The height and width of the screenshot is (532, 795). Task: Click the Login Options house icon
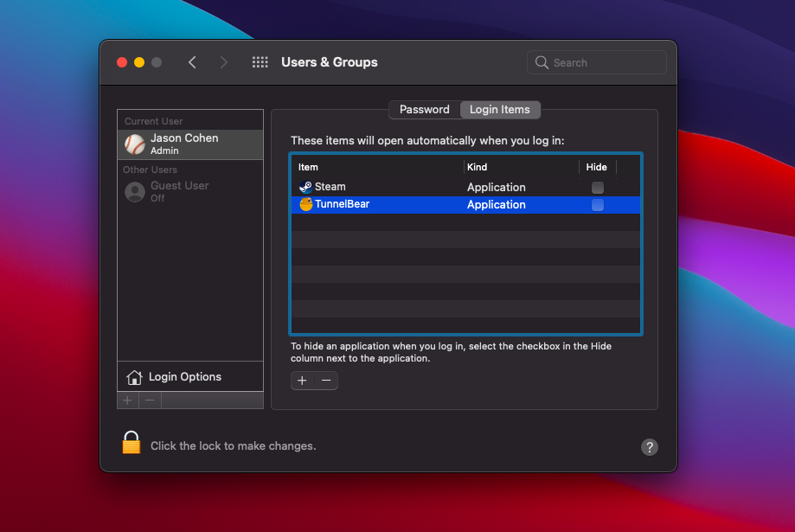point(134,377)
